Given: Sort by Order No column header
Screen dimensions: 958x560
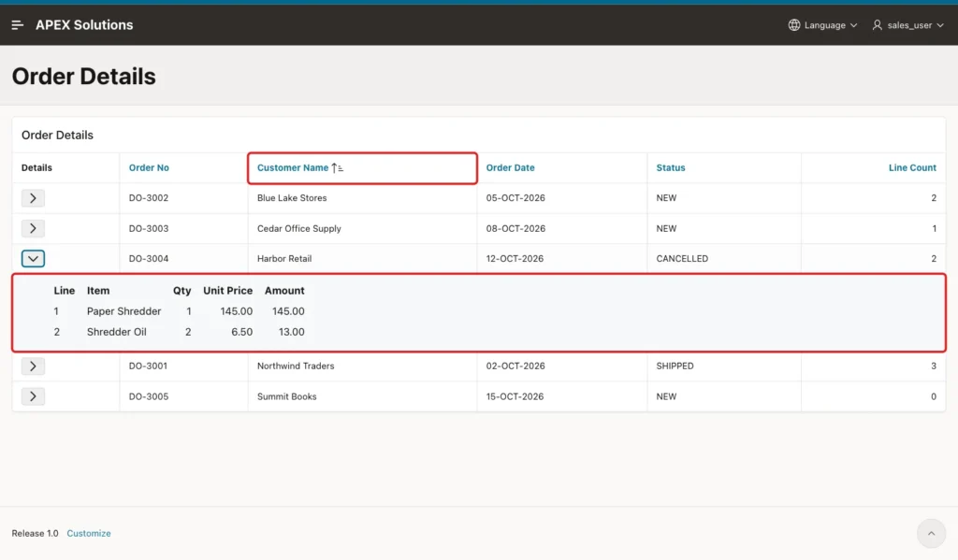Looking at the screenshot, I should tap(149, 168).
